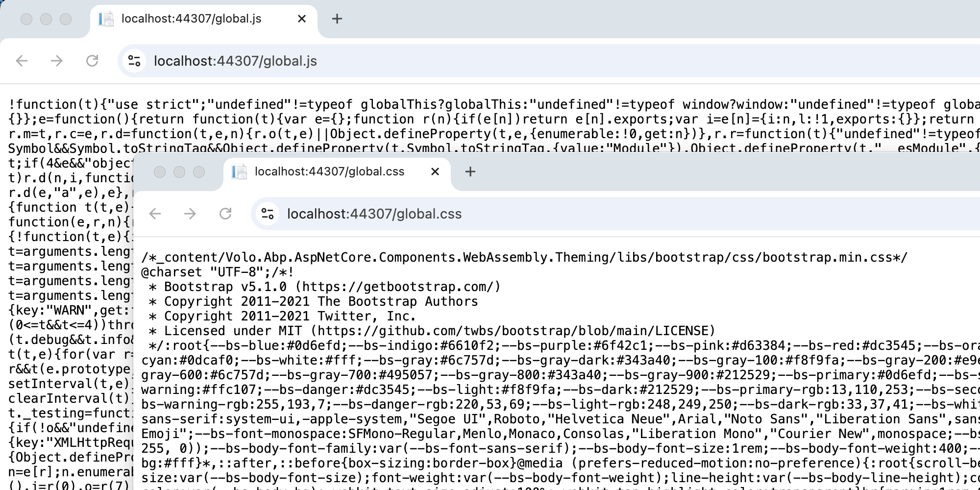Click "Copyright 2011-2021 Twitter, Inc." line
This screenshot has height=490, width=980.
point(290,316)
